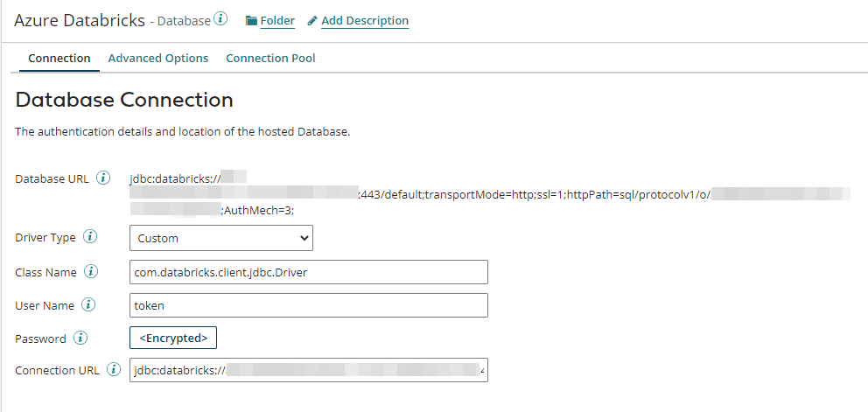Click the Add Description link text
Image resolution: width=868 pixels, height=412 pixels.
pos(365,20)
